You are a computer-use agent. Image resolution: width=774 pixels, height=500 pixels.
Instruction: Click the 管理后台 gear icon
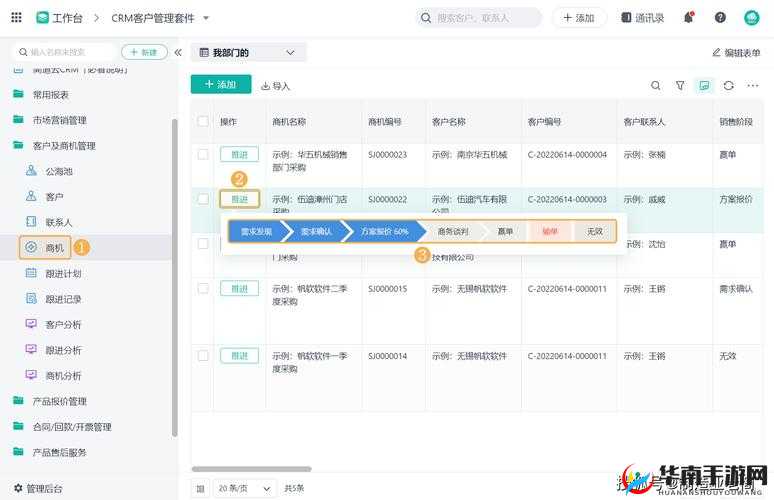click(18, 488)
